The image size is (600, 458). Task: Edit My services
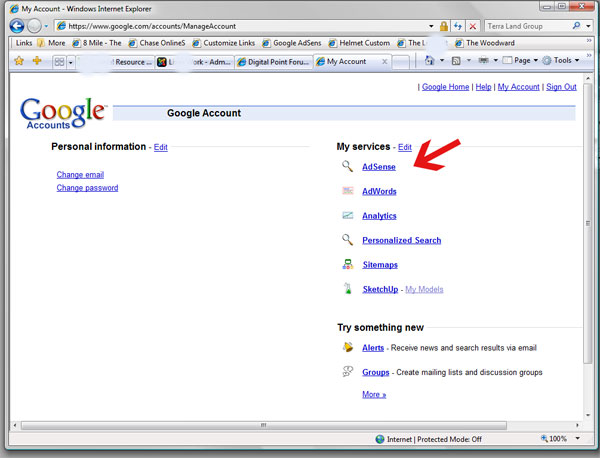[x=405, y=147]
